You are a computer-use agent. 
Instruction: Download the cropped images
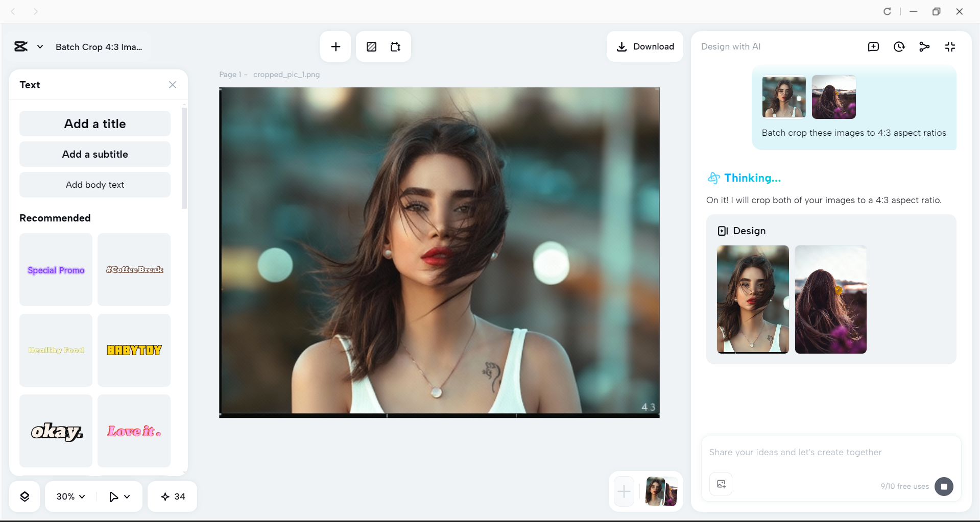pyautogui.click(x=644, y=46)
